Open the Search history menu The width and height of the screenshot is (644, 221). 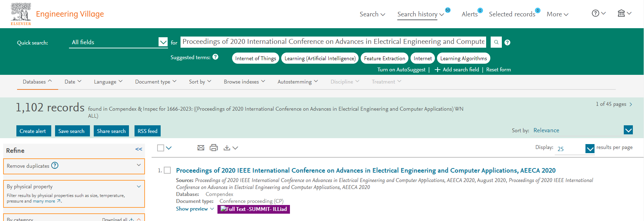(420, 14)
